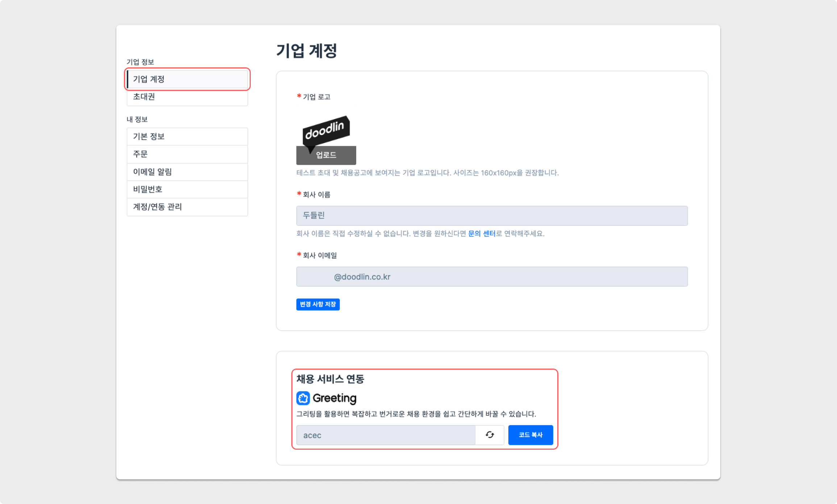Click the 채용 서비스 연동 heading
Image resolution: width=837 pixels, height=504 pixels.
coord(330,379)
